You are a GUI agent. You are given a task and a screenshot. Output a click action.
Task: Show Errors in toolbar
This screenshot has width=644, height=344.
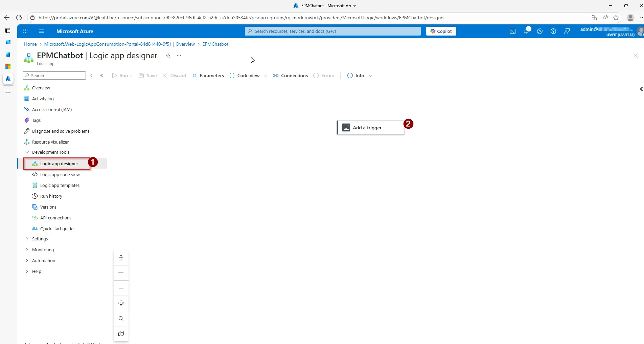tap(324, 76)
